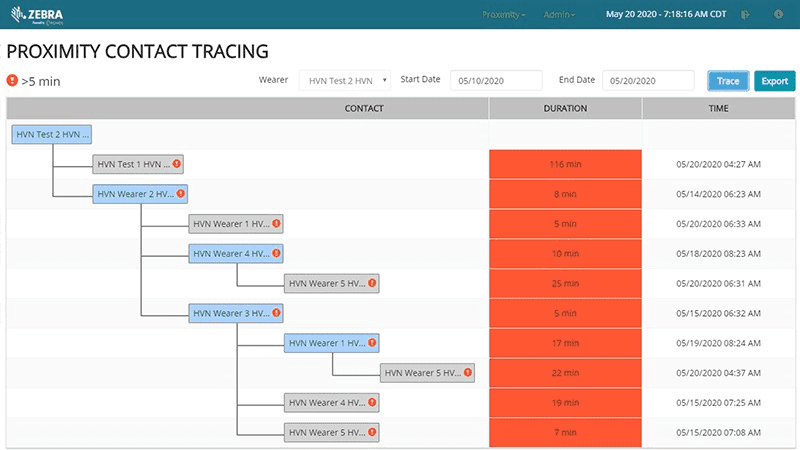The image size is (800, 450).
Task: Click alert icon on gray HVN Wearer 4 node
Action: (371, 403)
